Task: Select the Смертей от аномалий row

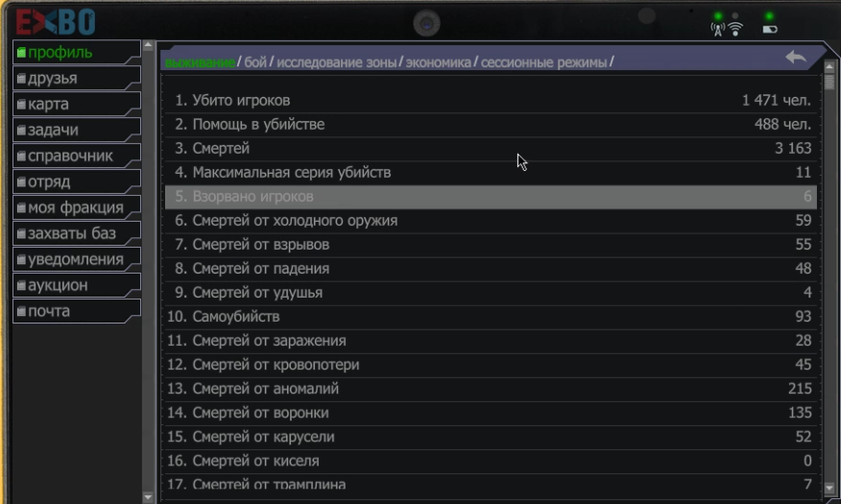Action: click(x=491, y=389)
